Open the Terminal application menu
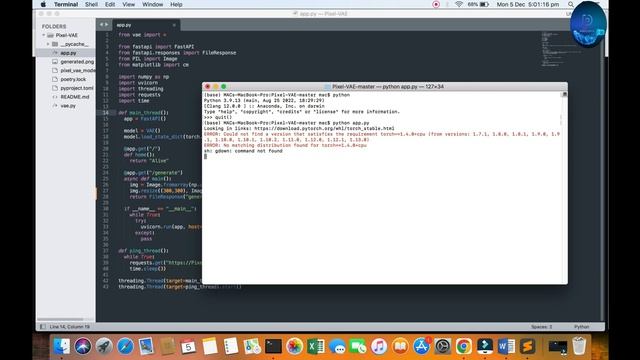640x360 pixels. 66,4
